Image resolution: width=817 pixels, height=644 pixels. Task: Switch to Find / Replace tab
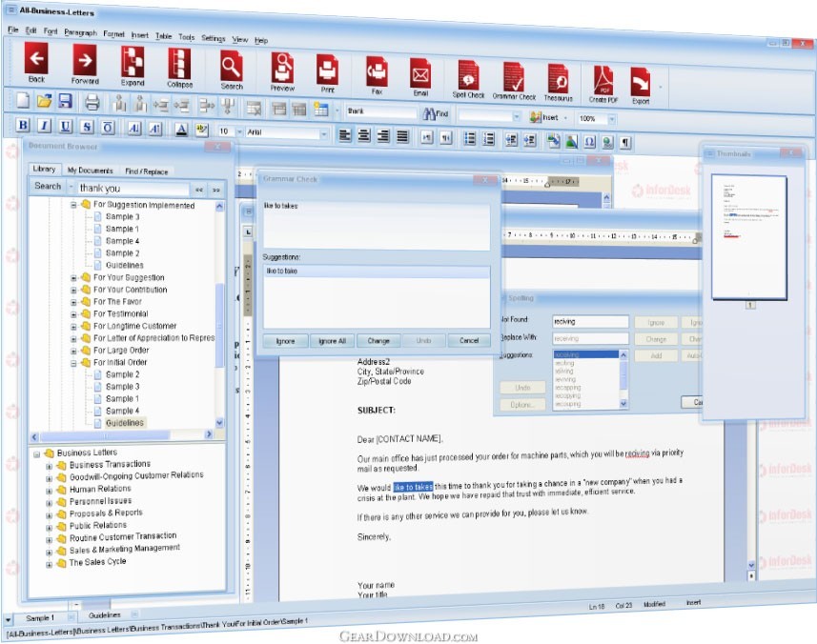pos(147,171)
